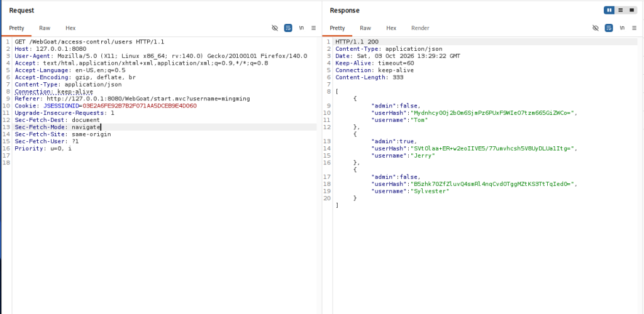
Task: Click the Content-Length: 333 header
Action: 369,77
